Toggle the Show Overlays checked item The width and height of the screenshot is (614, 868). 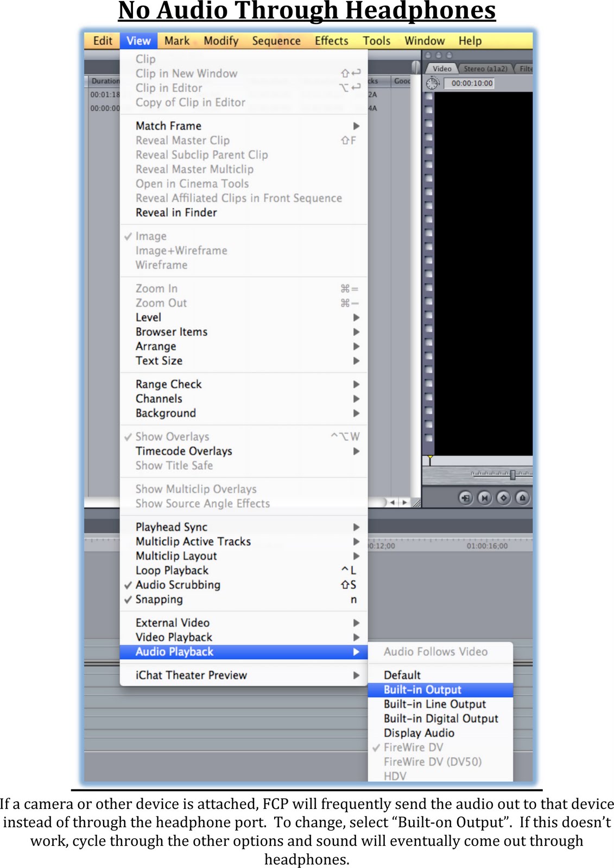click(243, 437)
